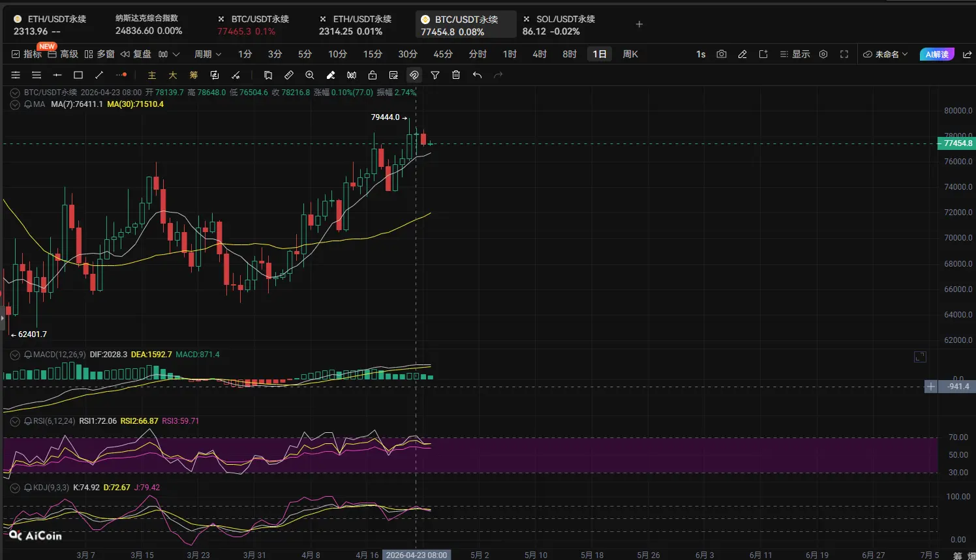The image size is (976, 560).
Task: Close the BTC/USDT永续 tab showing 77465.3
Action: coord(221,19)
